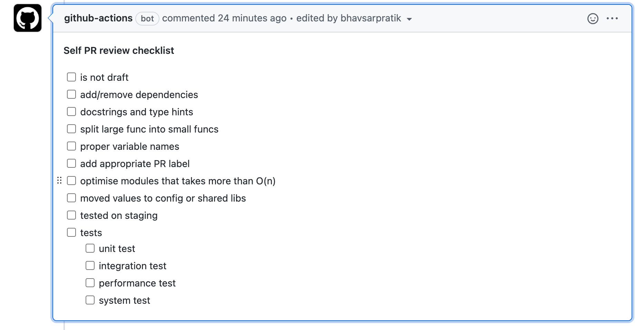644x330 pixels.
Task: Click the drag handle beside the optimise item
Action: (x=59, y=180)
